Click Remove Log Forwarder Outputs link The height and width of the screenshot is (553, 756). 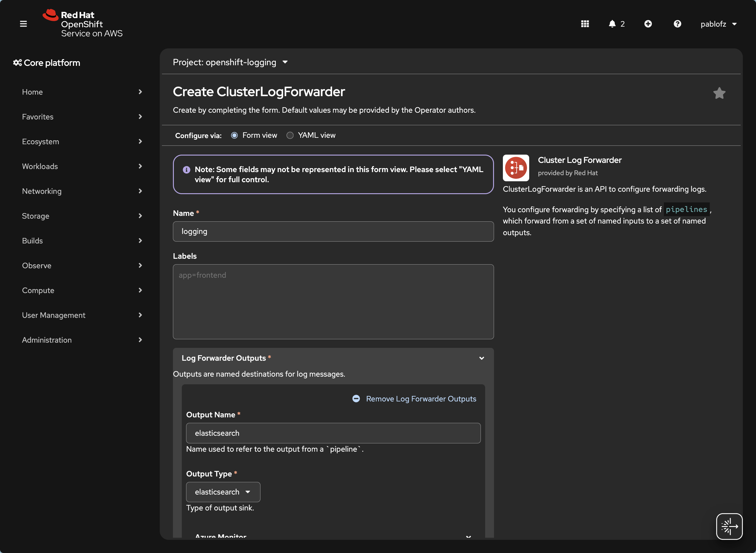pyautogui.click(x=414, y=399)
